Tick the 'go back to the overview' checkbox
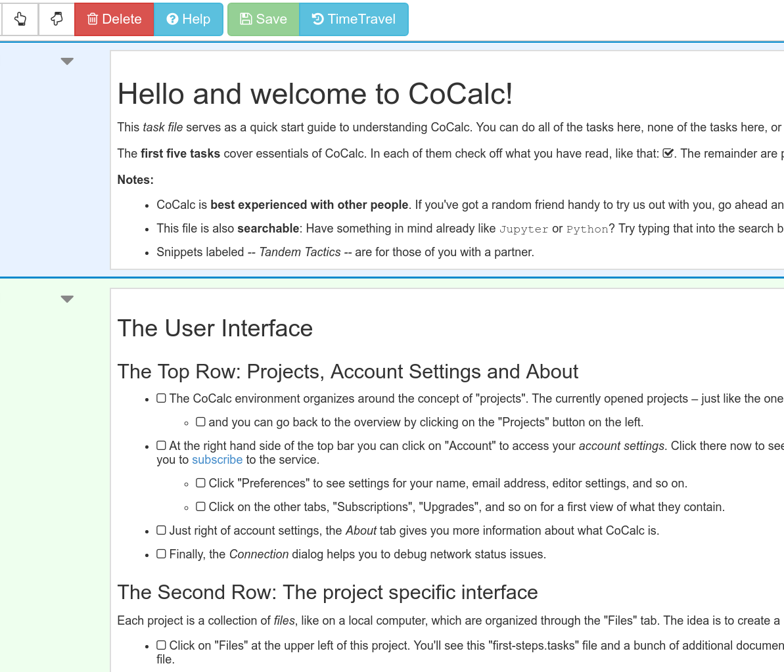The width and height of the screenshot is (784, 672). [x=200, y=422]
